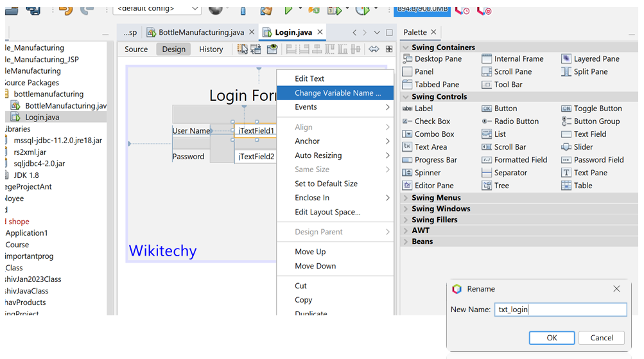Choose Change Variable Name from context menu
Viewport: 644px width, 359px height.
click(x=337, y=93)
